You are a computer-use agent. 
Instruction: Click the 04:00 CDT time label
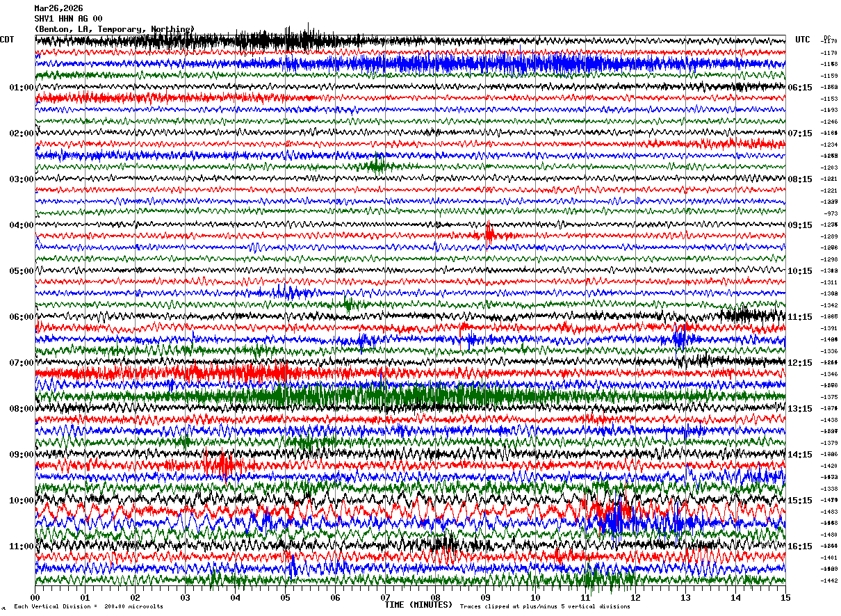pyautogui.click(x=22, y=225)
